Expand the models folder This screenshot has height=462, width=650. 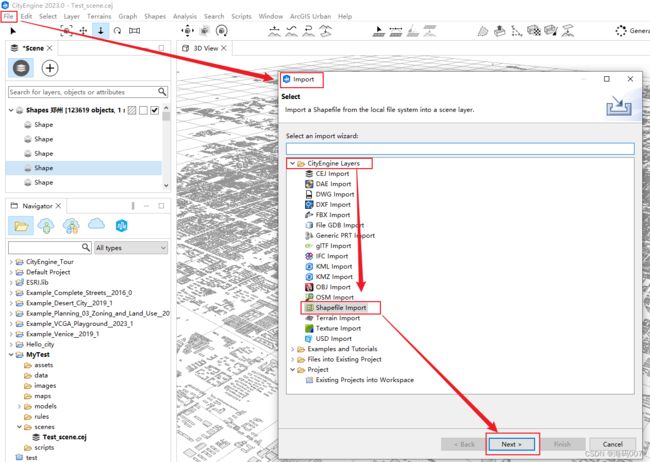[19, 406]
